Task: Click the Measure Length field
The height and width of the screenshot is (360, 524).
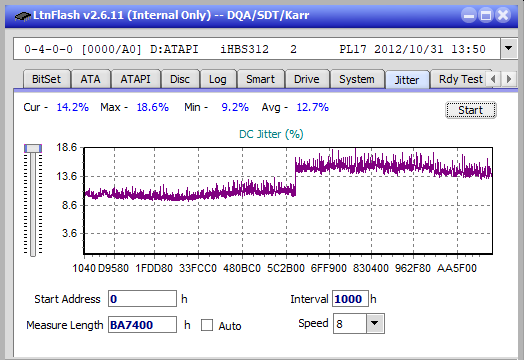Action: pos(142,325)
